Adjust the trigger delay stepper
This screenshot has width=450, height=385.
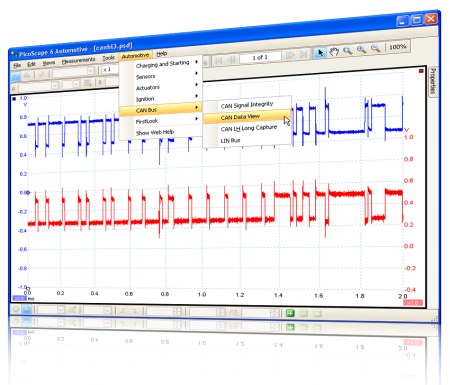click(x=274, y=313)
